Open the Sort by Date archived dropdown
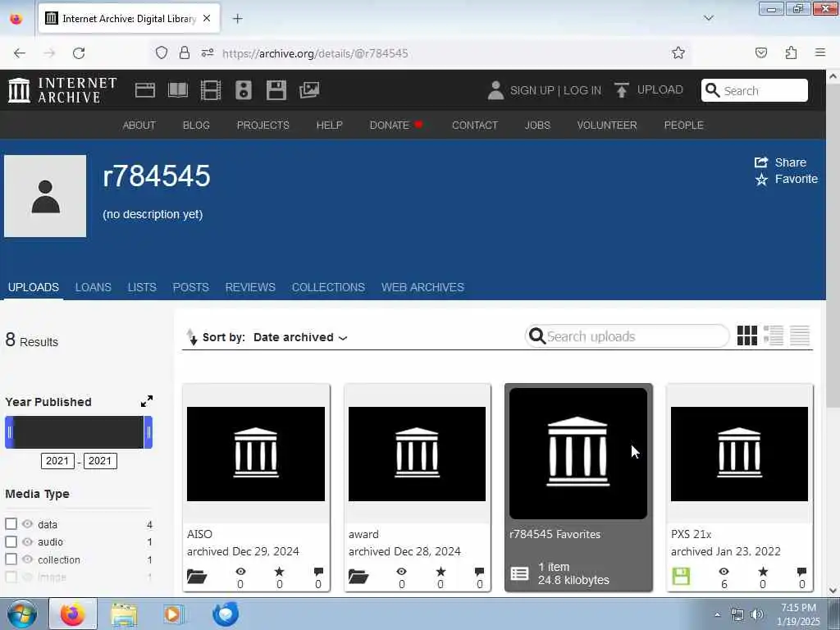 click(x=300, y=337)
